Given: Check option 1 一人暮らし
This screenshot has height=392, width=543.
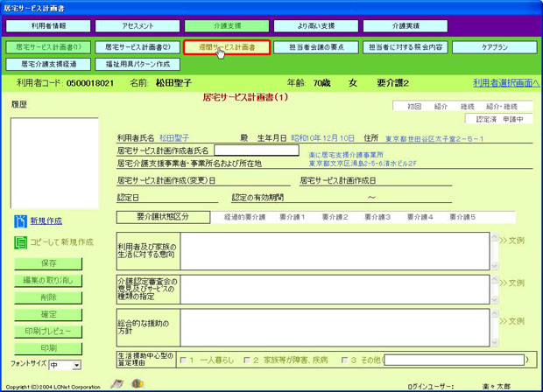Looking at the screenshot, I should tap(183, 360).
